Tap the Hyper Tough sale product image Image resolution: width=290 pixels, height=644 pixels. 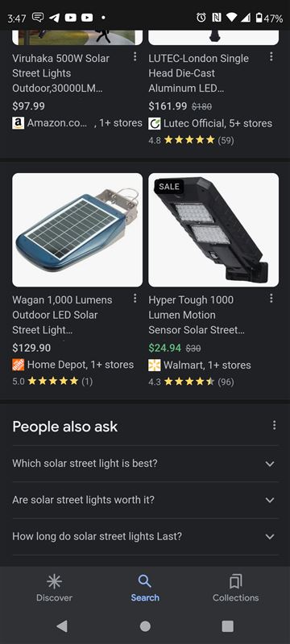[x=213, y=229]
